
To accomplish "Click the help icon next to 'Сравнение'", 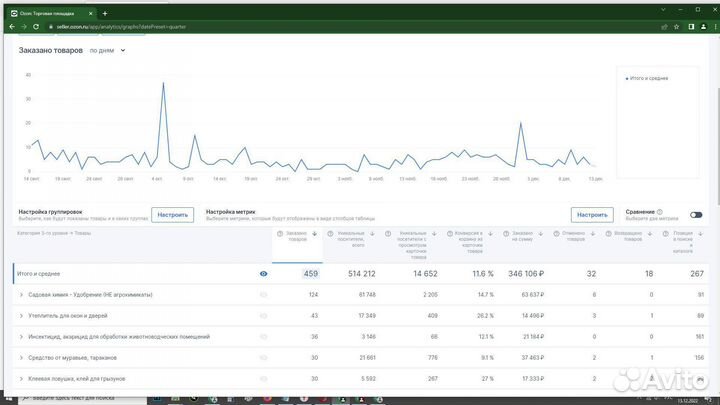I will (661, 212).
